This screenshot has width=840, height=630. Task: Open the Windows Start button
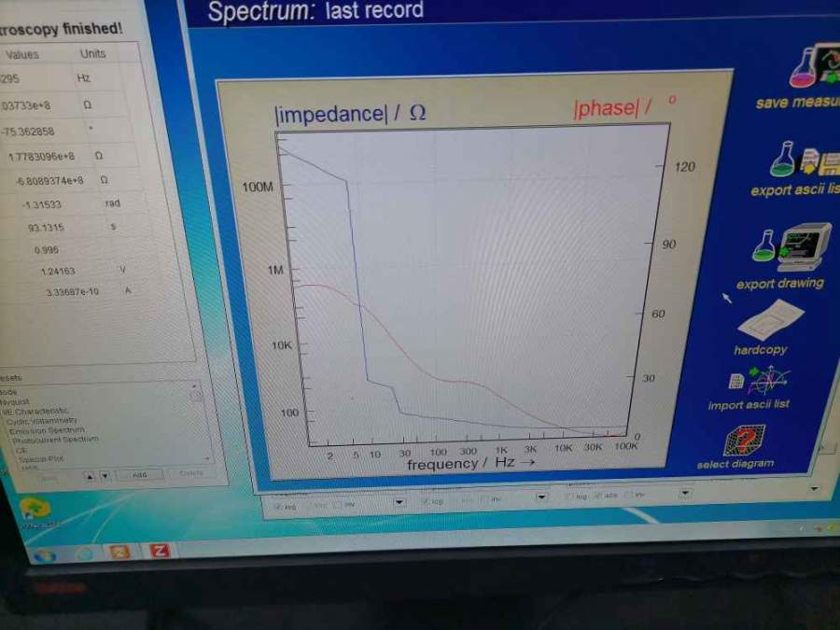click(x=45, y=555)
